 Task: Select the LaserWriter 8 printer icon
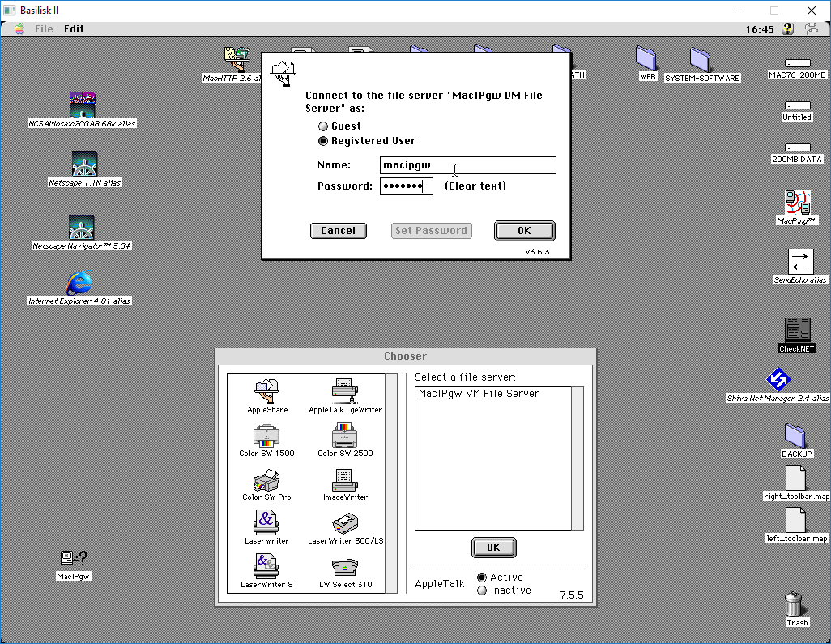click(x=266, y=567)
